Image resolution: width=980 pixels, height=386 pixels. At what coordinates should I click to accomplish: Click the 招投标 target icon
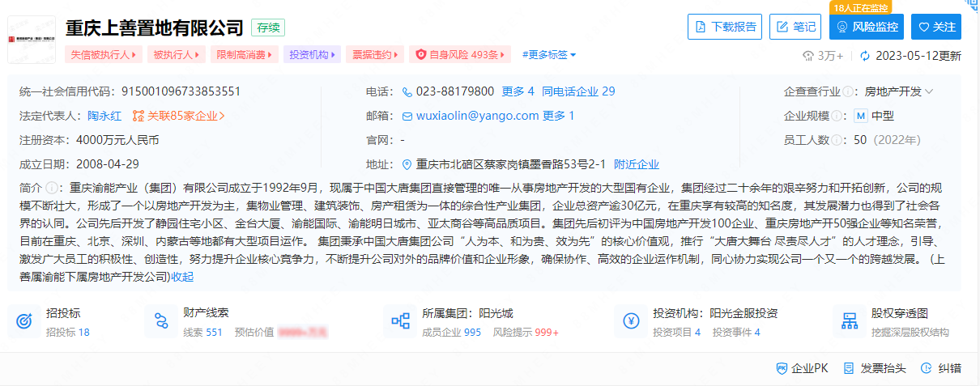coord(24,321)
